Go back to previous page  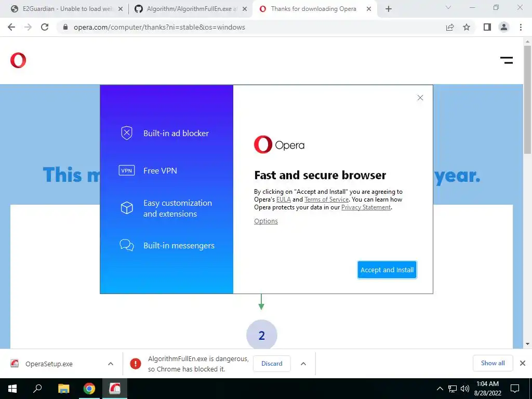click(x=11, y=27)
